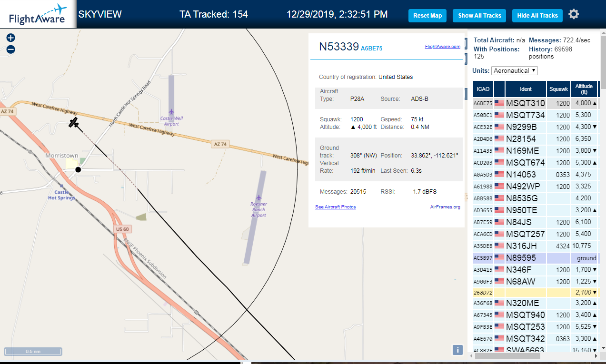Click the Castle Hot Springs map label

pyautogui.click(x=62, y=195)
